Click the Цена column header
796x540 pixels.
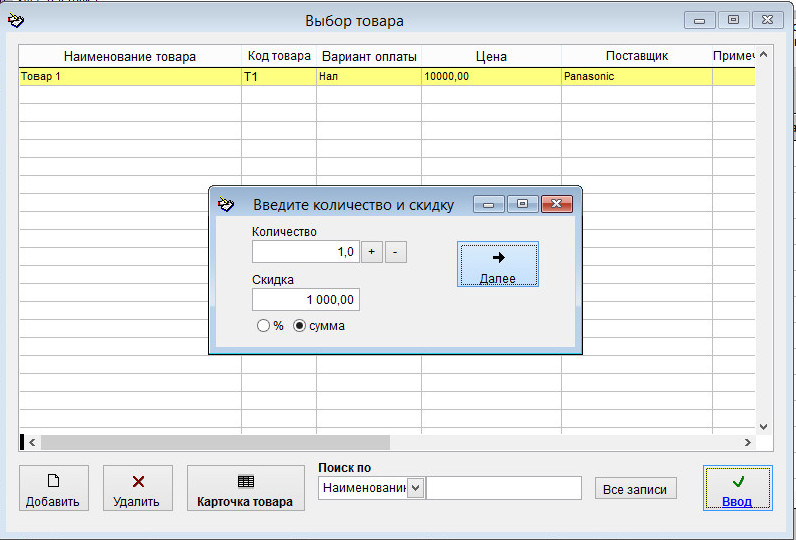[x=491, y=56]
